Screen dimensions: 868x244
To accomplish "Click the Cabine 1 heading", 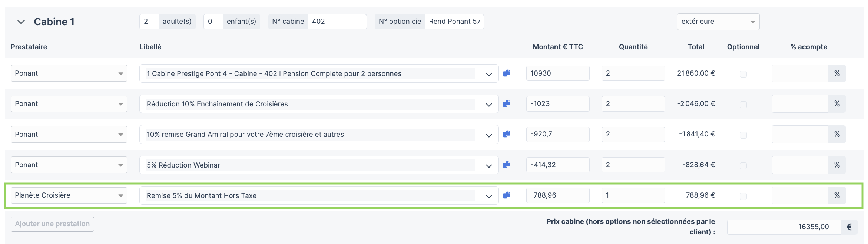I will 54,22.
